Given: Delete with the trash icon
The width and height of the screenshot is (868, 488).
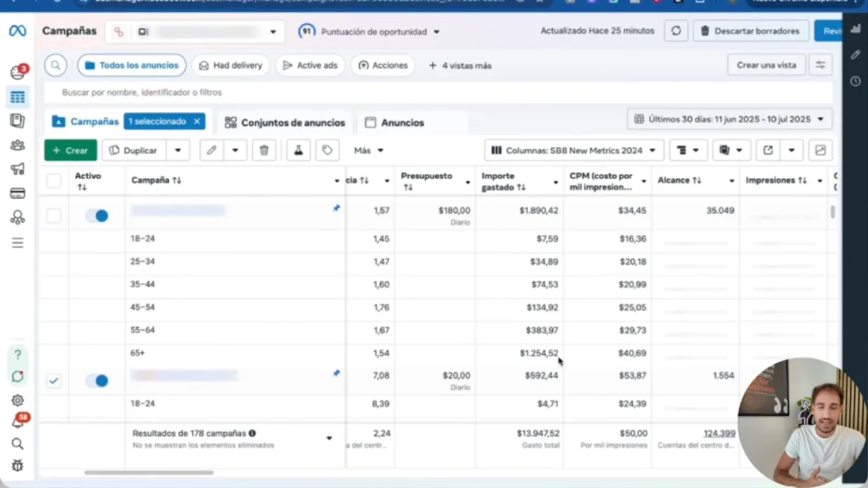Looking at the screenshot, I should coord(264,150).
